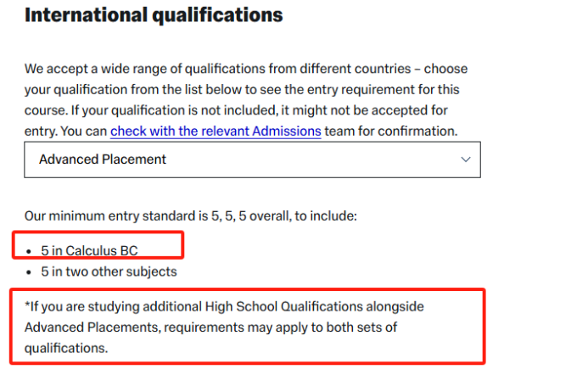Click the 'International qualifications' heading
The width and height of the screenshot is (588, 375).
154,15
